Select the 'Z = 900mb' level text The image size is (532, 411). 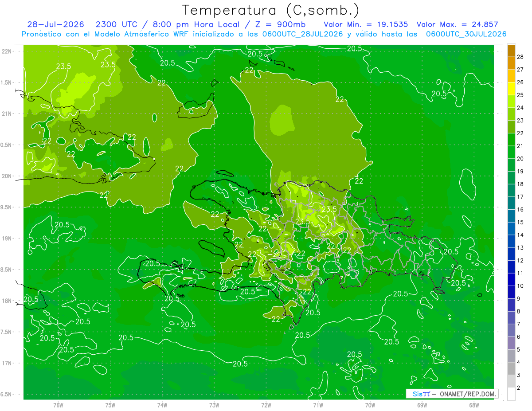pos(280,25)
